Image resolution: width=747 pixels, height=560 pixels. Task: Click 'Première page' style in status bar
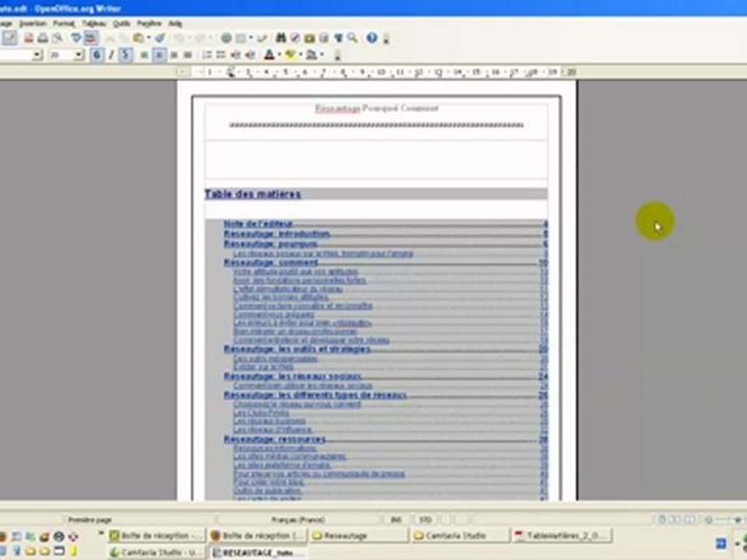89,520
